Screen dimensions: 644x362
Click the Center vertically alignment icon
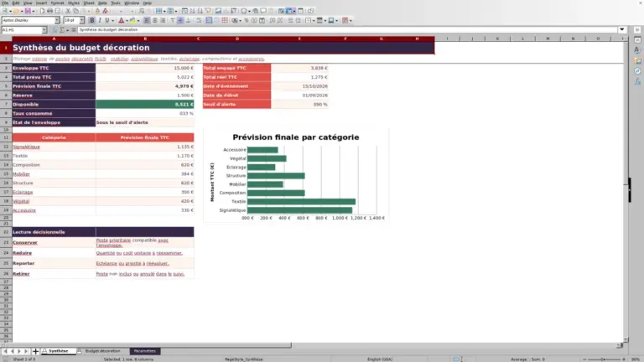pos(180,20)
